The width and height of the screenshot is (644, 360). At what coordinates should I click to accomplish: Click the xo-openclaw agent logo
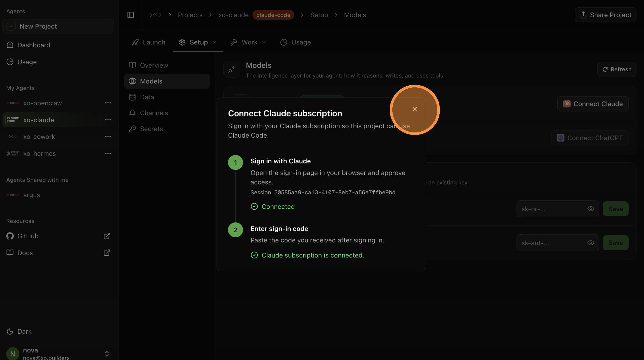[x=13, y=103]
